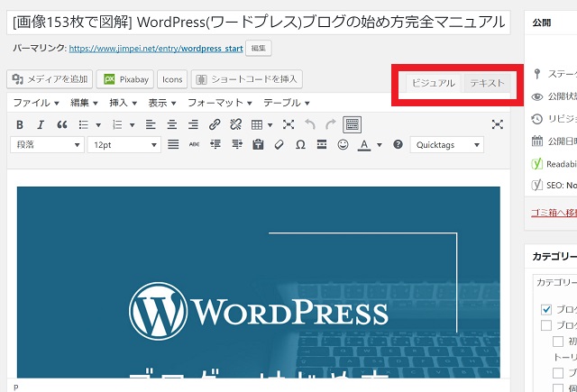The height and width of the screenshot is (392, 577).
Task: Uncheck the first checked category checkbox
Action: 546,309
